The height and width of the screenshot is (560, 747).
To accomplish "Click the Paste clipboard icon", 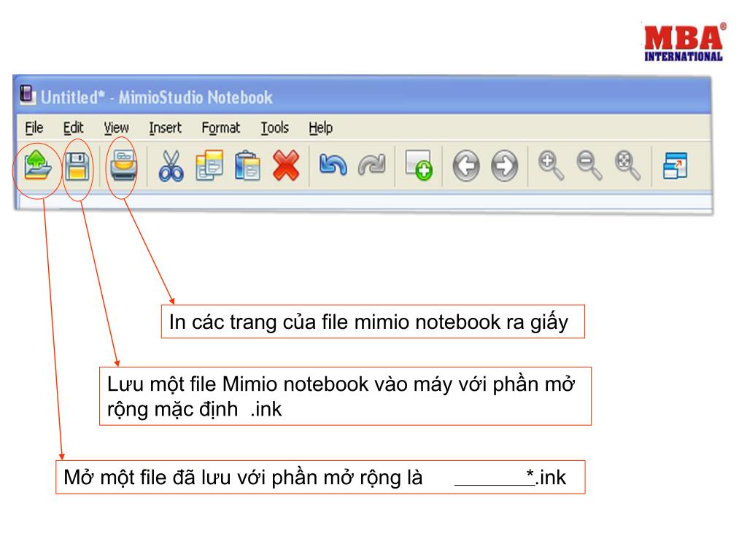I will coord(248,166).
